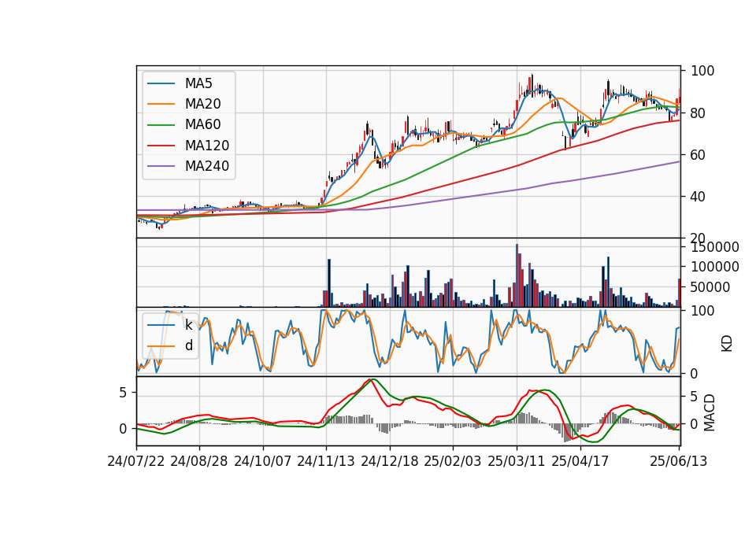The image size is (756, 543).
Task: Click the 150000 volume axis label
Action: (715, 247)
